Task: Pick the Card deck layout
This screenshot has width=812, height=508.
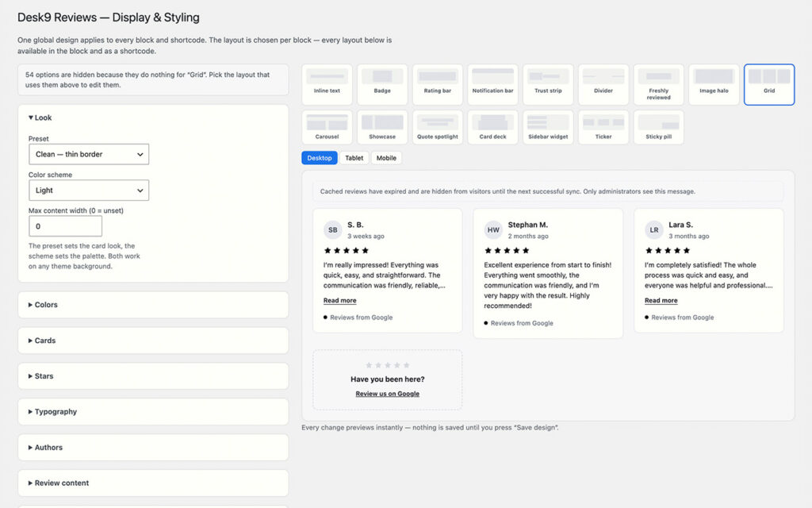Action: [x=492, y=127]
